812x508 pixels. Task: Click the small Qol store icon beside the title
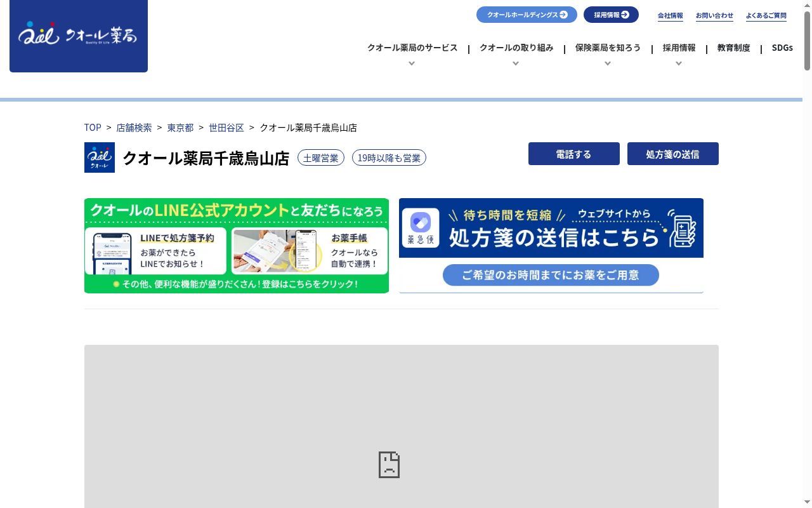point(100,157)
